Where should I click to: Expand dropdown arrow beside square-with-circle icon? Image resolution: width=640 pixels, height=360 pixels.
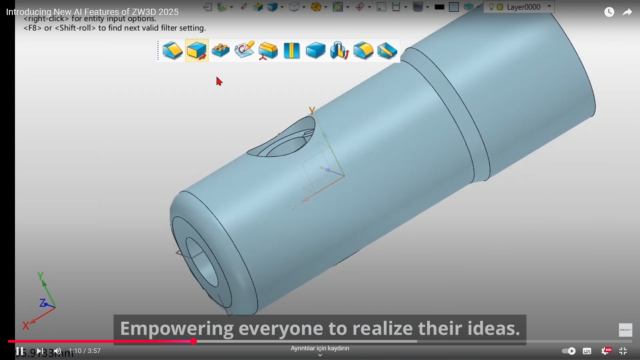pos(347,7)
